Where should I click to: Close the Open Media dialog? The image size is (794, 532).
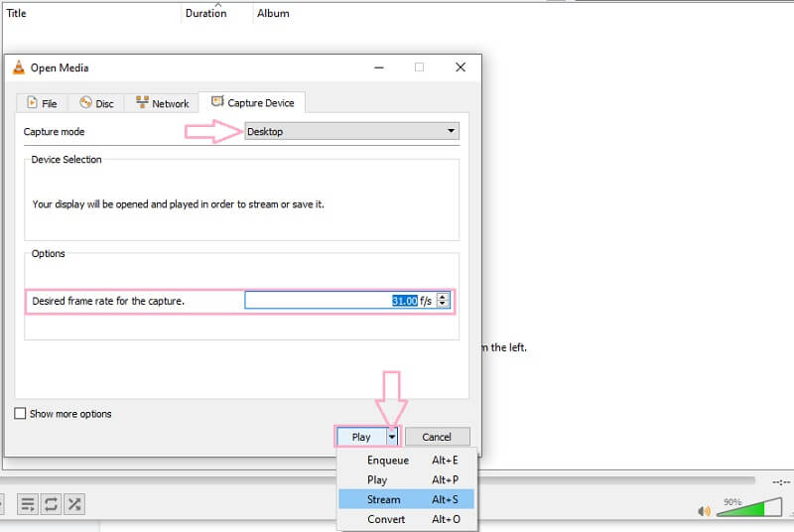click(460, 67)
